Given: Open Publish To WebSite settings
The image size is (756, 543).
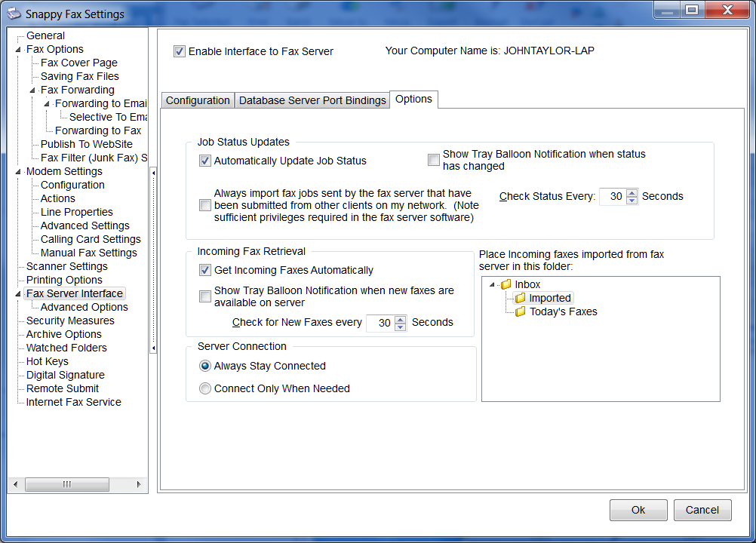Looking at the screenshot, I should 86,144.
